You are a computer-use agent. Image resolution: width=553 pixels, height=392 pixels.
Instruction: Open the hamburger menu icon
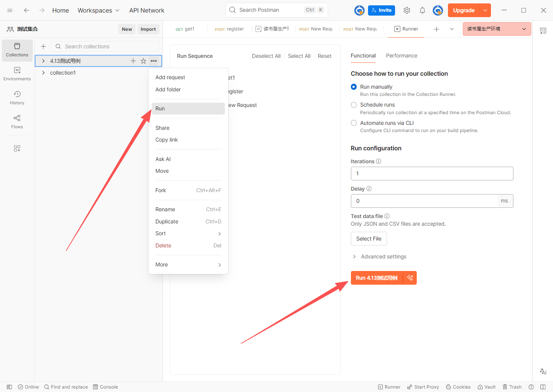click(10, 10)
